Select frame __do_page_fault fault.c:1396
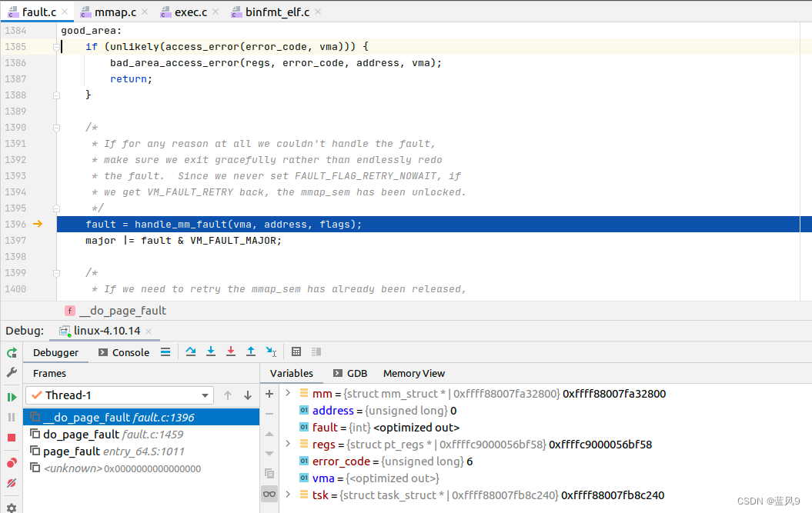 (x=141, y=417)
